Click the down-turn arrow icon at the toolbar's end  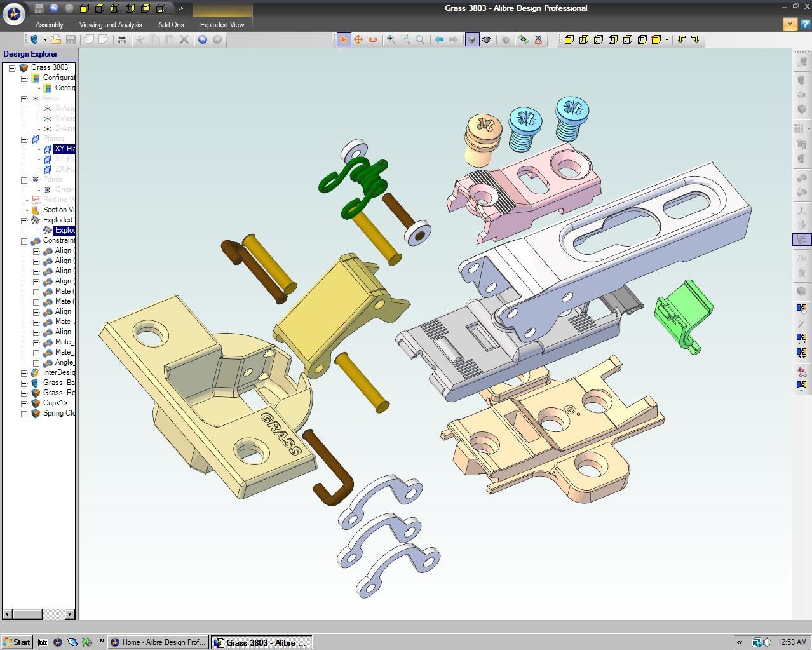click(x=696, y=39)
